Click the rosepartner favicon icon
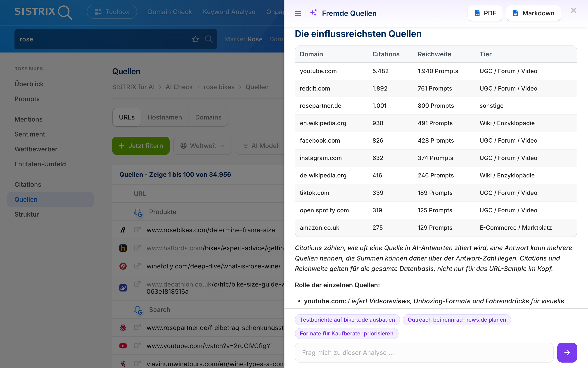 (123, 327)
